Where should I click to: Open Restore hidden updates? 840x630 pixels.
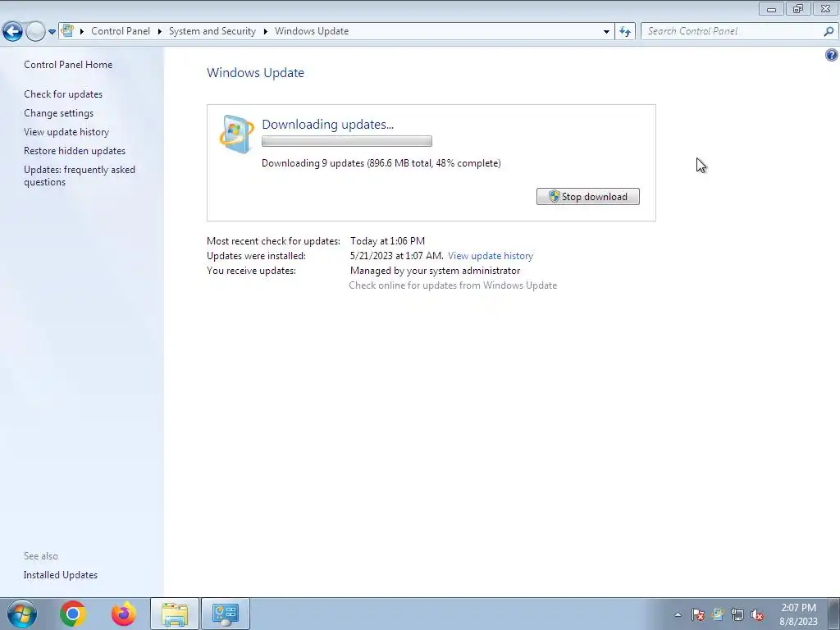pyautogui.click(x=75, y=151)
